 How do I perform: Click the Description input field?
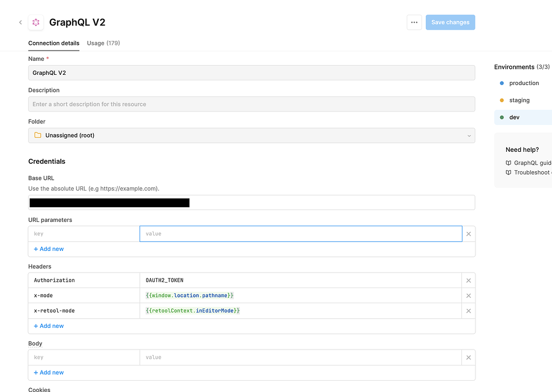coord(252,104)
